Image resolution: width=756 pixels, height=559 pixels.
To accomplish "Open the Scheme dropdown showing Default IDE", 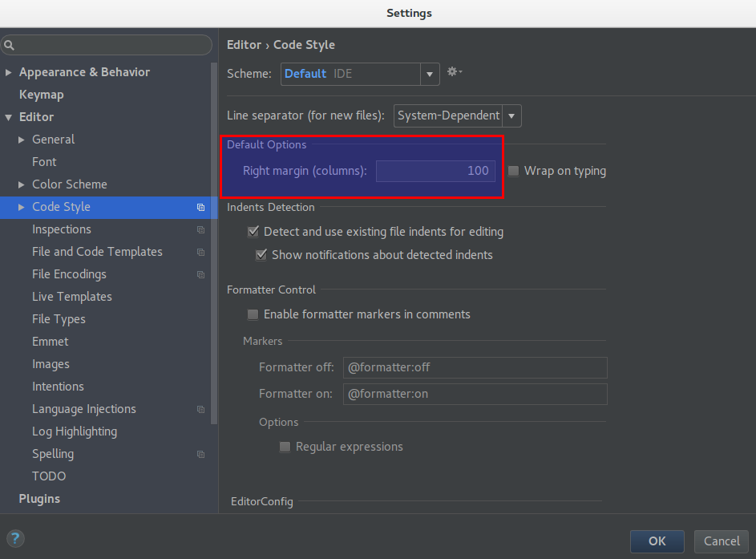I will [430, 73].
